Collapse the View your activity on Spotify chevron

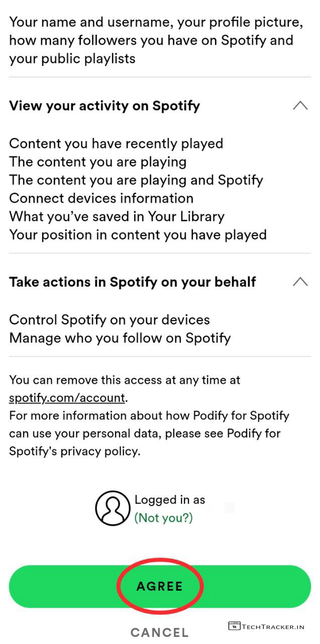click(x=300, y=106)
